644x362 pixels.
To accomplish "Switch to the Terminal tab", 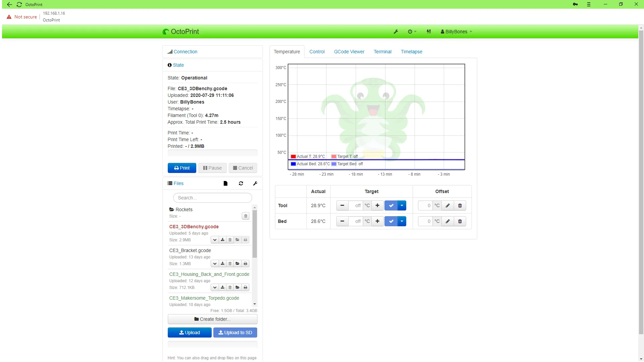I will click(382, 52).
